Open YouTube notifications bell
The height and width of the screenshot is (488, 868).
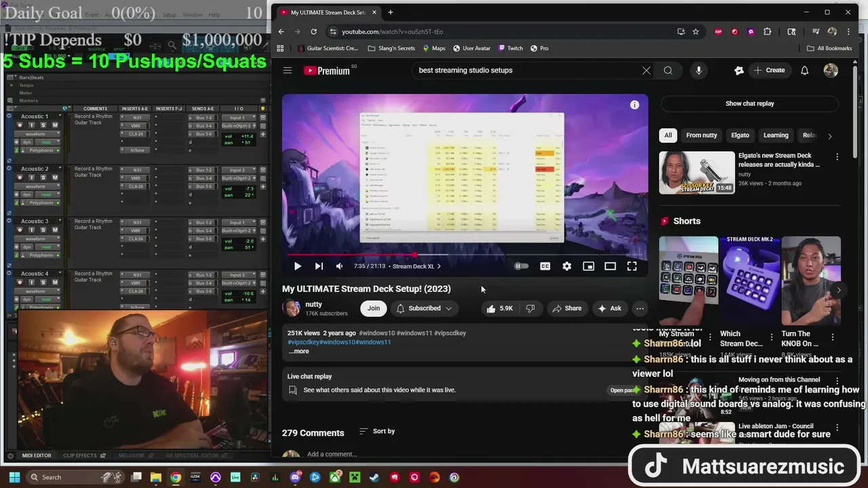pos(804,70)
